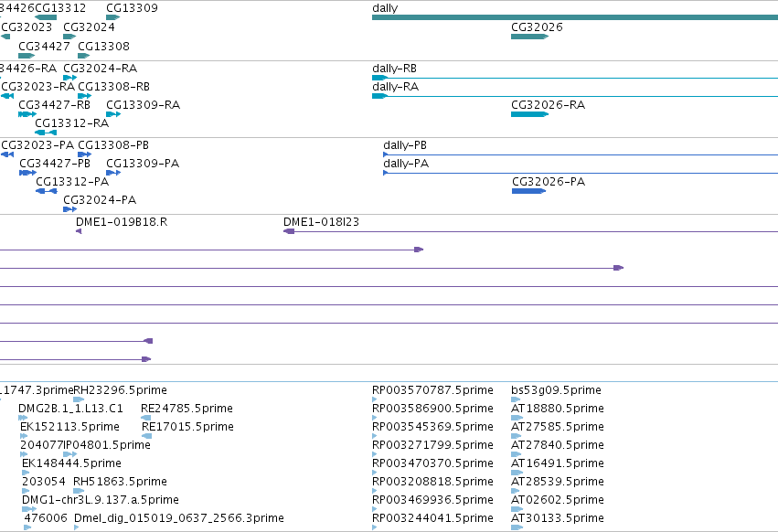Select the CG34427-RB transcript glyph
Image resolution: width=778 pixels, height=532 pixels.
pyautogui.click(x=27, y=114)
